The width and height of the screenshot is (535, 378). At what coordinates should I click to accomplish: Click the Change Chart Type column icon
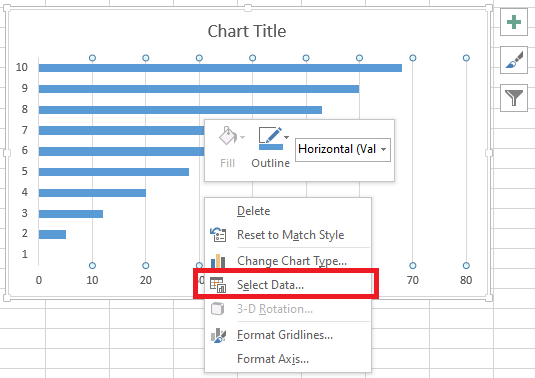coord(218,261)
